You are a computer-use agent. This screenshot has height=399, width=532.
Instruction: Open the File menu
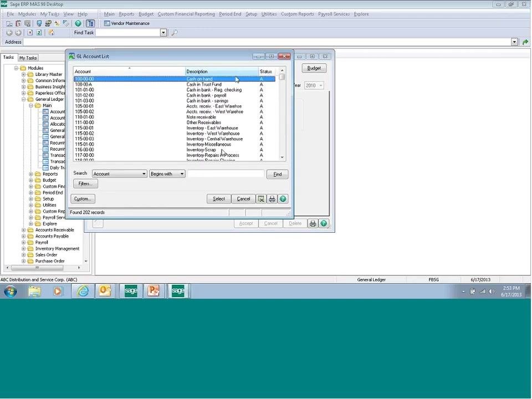[x=10, y=14]
